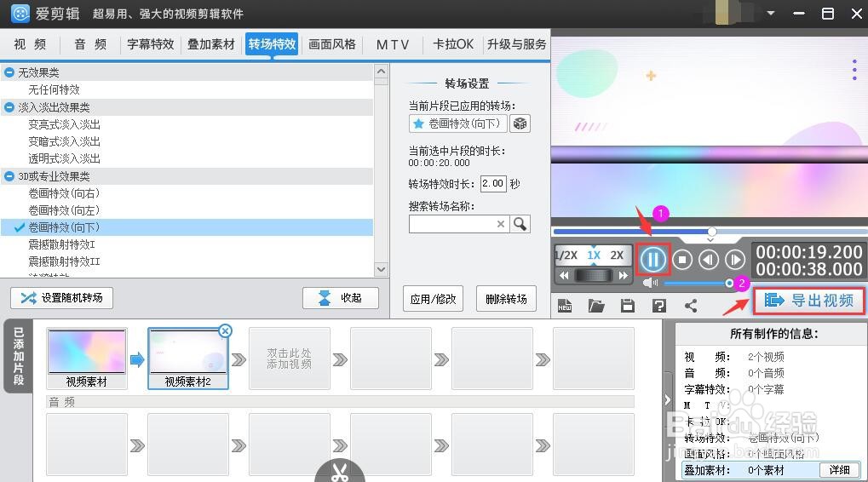Image resolution: width=868 pixels, height=482 pixels.
Task: Click transition list scroll down arrow
Action: 381,269
